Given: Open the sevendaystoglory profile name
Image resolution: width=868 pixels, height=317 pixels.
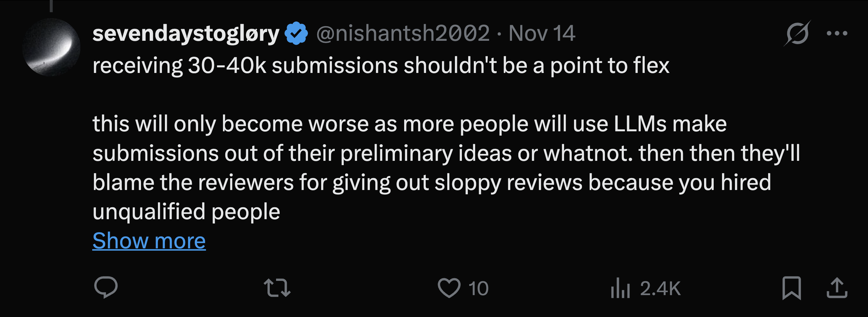Looking at the screenshot, I should 186,33.
